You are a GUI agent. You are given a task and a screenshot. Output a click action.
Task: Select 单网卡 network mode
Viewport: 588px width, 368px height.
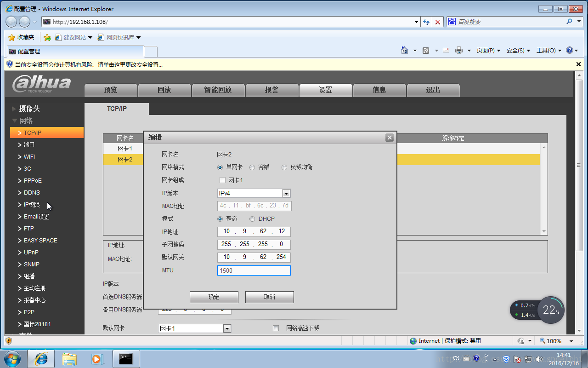coord(220,167)
